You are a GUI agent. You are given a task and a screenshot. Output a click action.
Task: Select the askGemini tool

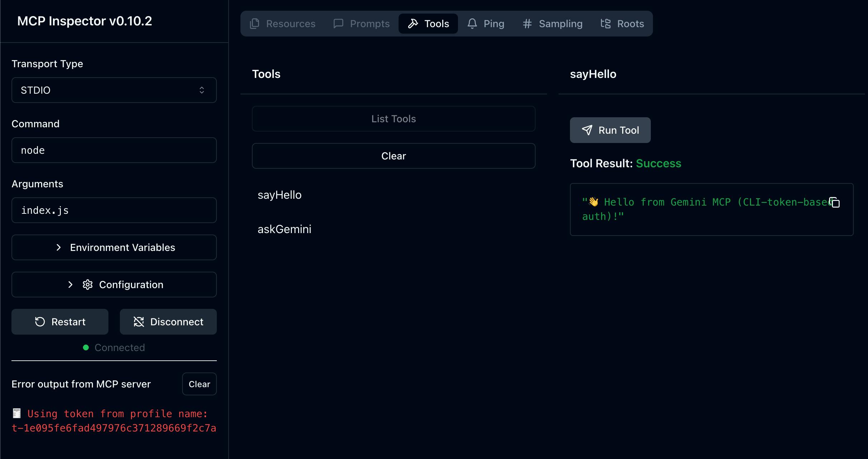point(284,229)
